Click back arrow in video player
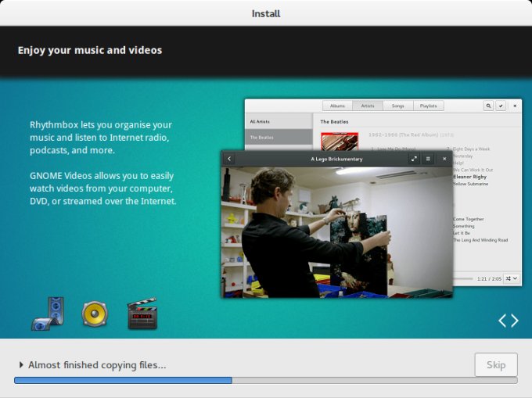Image resolution: width=532 pixels, height=398 pixels. click(229, 159)
